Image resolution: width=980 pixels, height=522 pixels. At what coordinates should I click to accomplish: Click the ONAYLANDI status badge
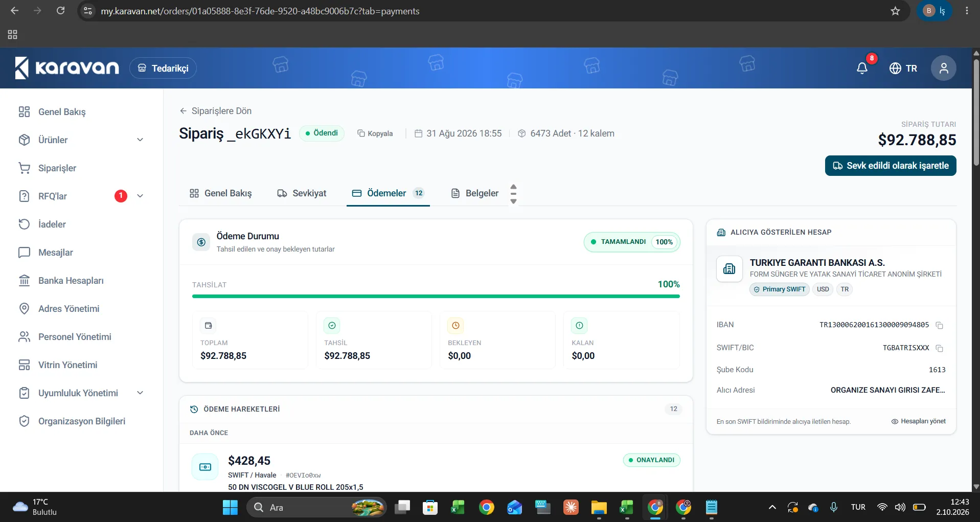(651, 460)
